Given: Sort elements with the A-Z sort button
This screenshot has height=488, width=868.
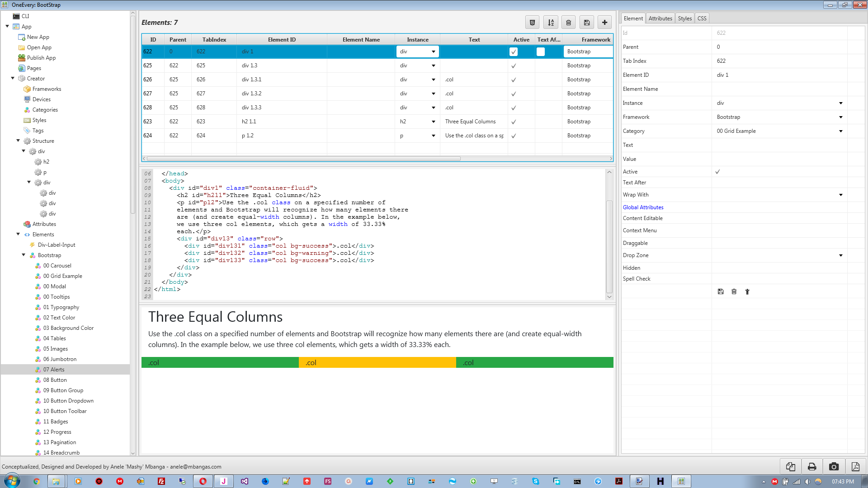Looking at the screenshot, I should click(x=551, y=23).
